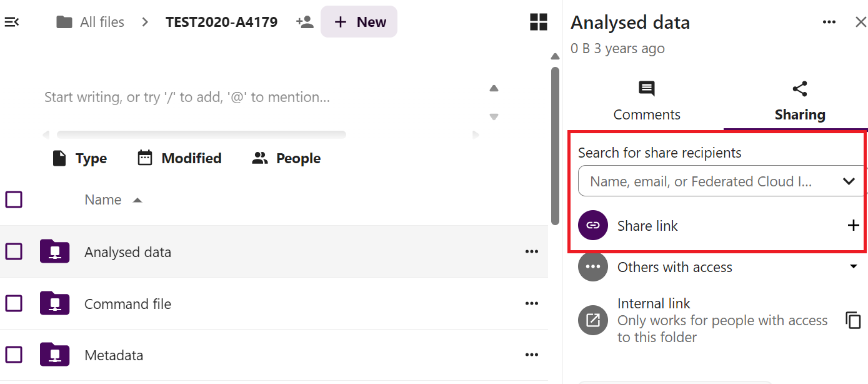Check the select all files checkbox
This screenshot has height=384, width=868.
point(14,199)
